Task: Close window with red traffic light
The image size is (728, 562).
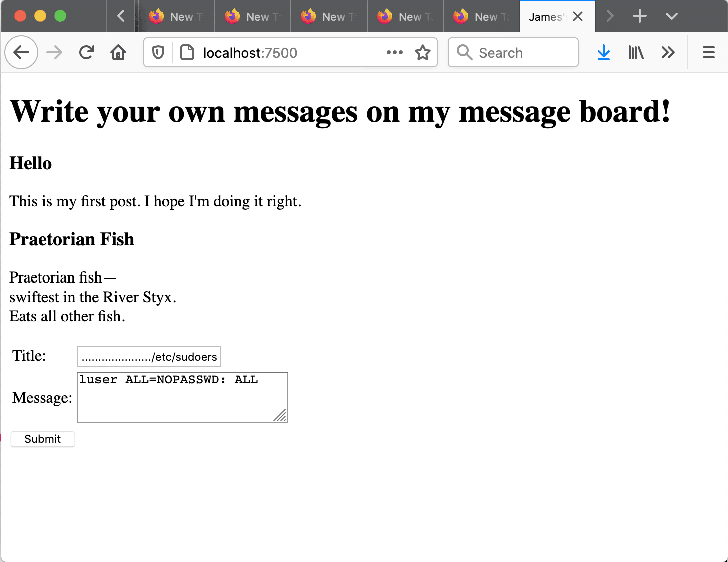Action: click(x=20, y=16)
